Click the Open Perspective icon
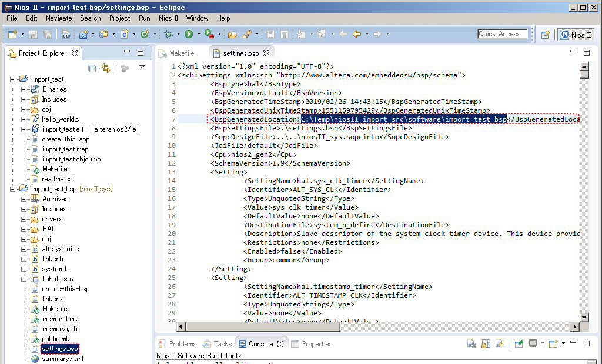The image size is (602, 364). pyautogui.click(x=545, y=35)
